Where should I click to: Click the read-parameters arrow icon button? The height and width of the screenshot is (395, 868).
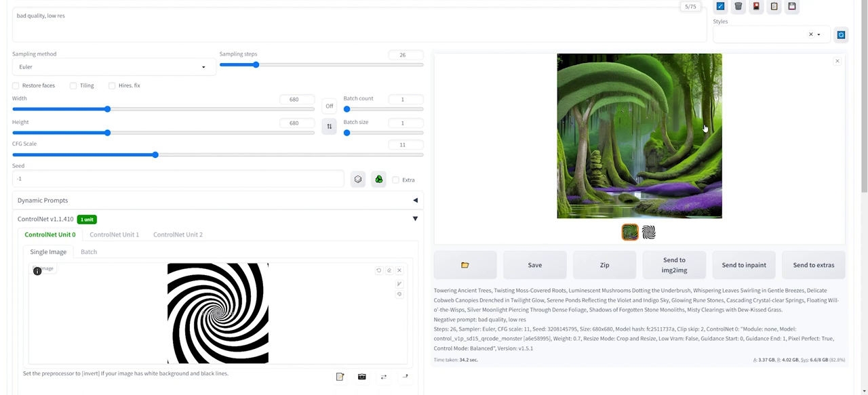coord(720,6)
